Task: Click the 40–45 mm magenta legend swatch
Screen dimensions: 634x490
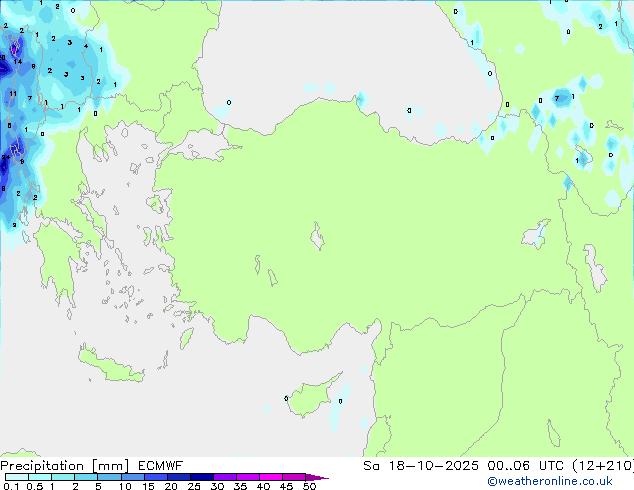Action: [271, 477]
